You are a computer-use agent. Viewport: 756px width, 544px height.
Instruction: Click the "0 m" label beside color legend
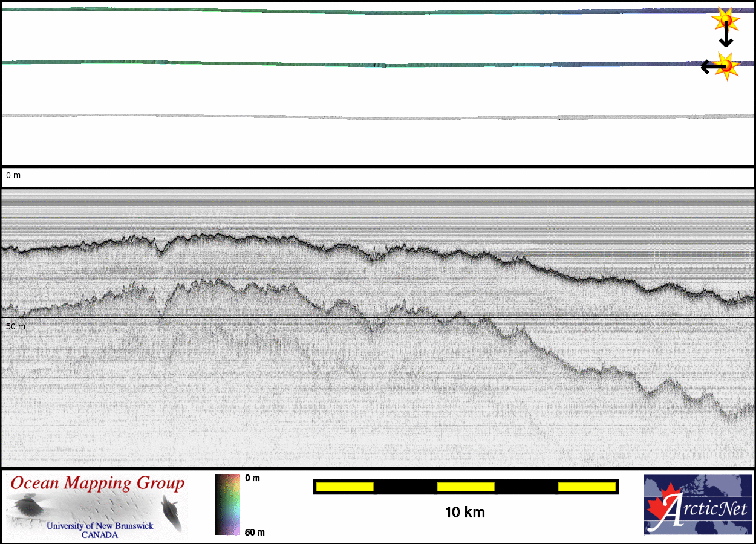252,478
